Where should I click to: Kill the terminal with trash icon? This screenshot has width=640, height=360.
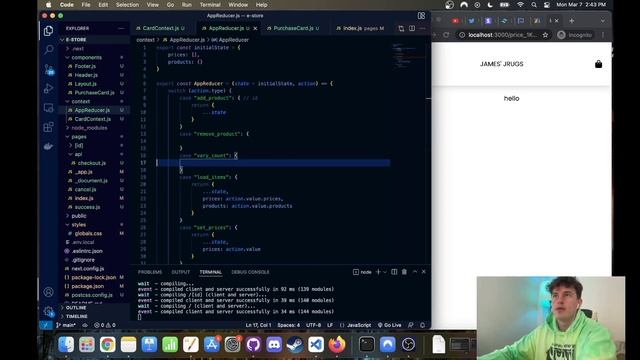coord(404,272)
